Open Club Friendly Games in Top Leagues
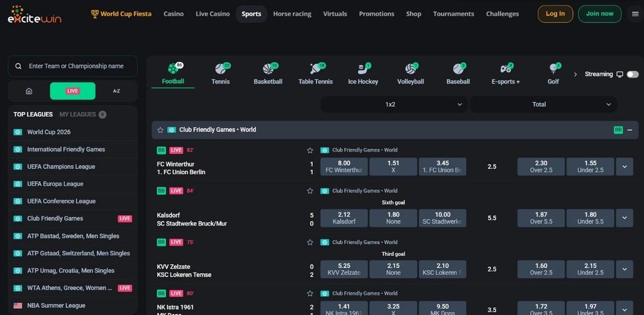Screen dimensions: 644x315 55,218
